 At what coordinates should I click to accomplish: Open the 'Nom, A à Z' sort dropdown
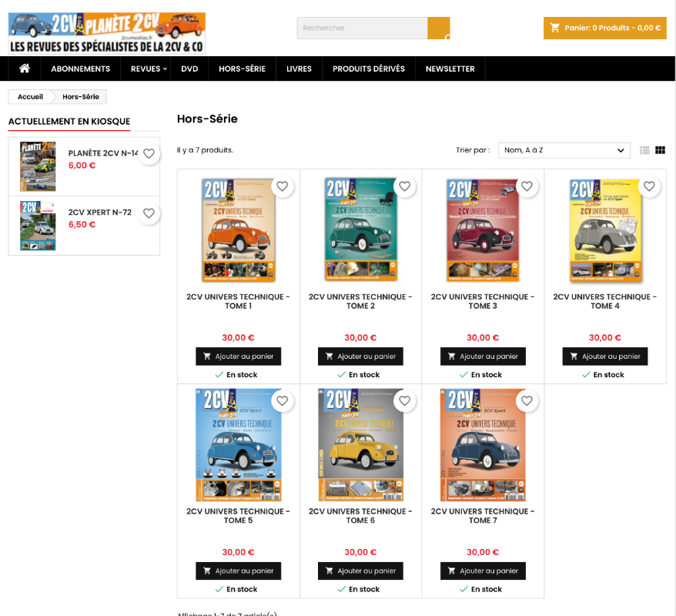[x=564, y=150]
